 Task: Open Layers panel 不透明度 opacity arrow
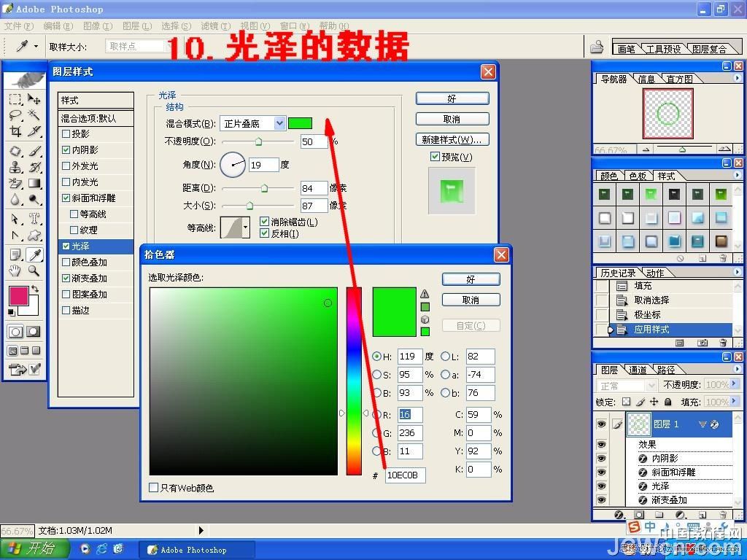734,384
